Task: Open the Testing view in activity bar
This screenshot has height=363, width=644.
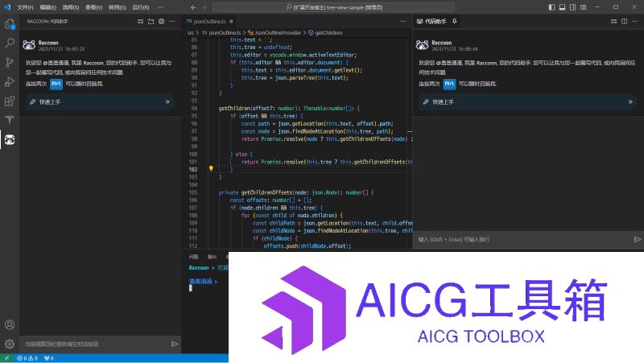Action: coord(10,119)
